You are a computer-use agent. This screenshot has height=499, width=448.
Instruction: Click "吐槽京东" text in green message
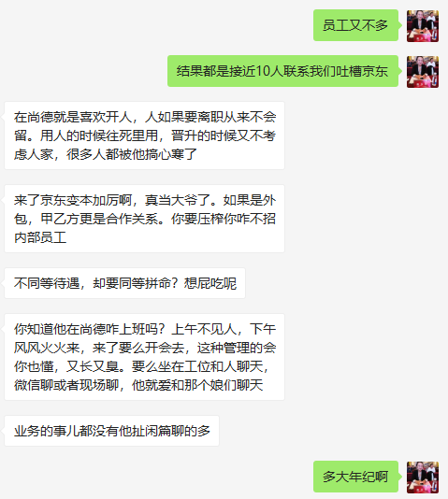point(362,71)
